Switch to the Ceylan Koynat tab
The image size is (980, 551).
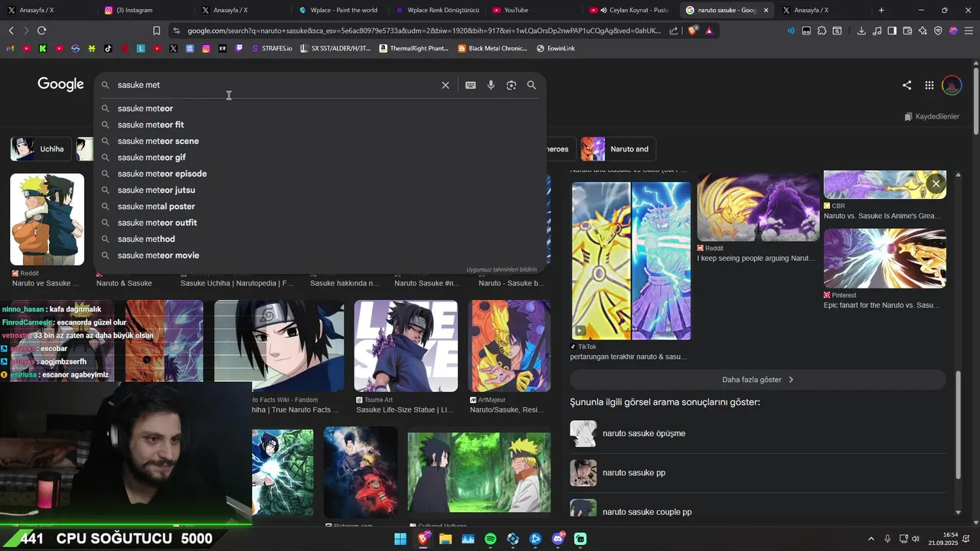coord(630,10)
